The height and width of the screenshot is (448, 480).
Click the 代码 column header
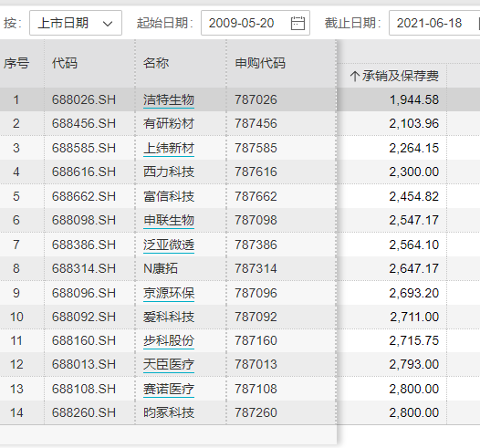pyautogui.click(x=65, y=63)
